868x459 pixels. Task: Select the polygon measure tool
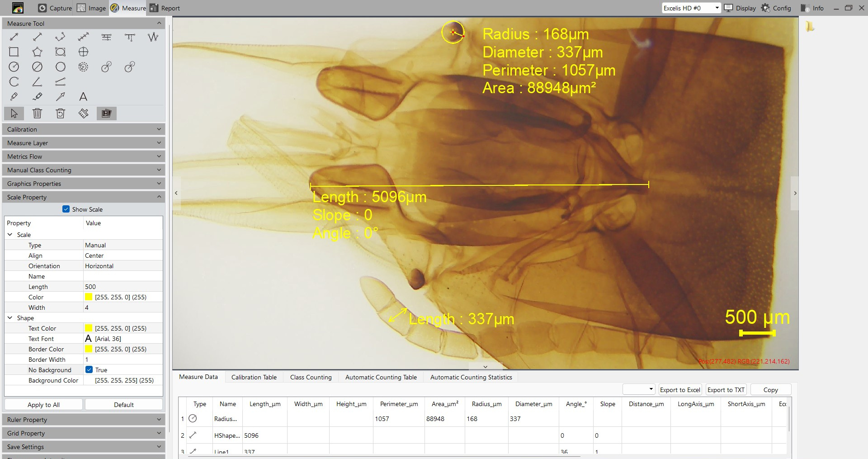[x=38, y=52]
